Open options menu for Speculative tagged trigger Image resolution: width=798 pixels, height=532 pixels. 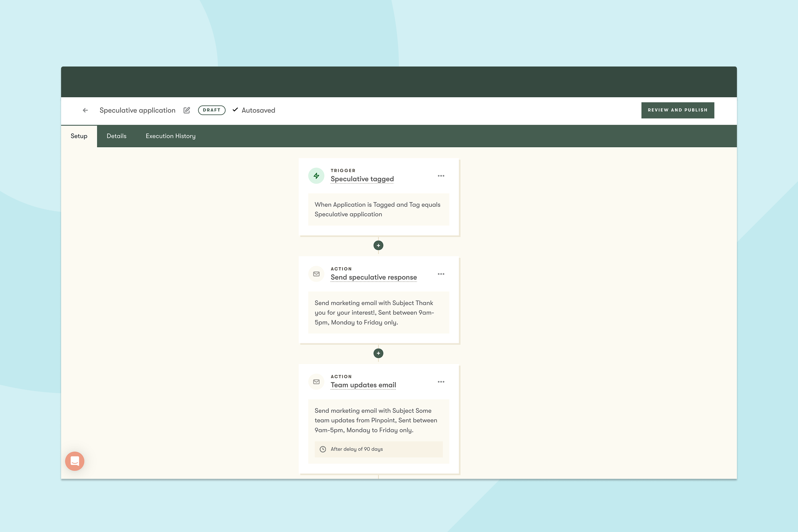(441, 176)
